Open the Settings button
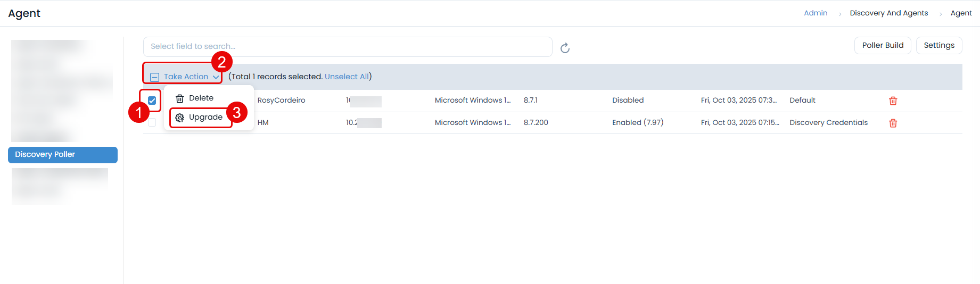The image size is (980, 284). (x=938, y=46)
